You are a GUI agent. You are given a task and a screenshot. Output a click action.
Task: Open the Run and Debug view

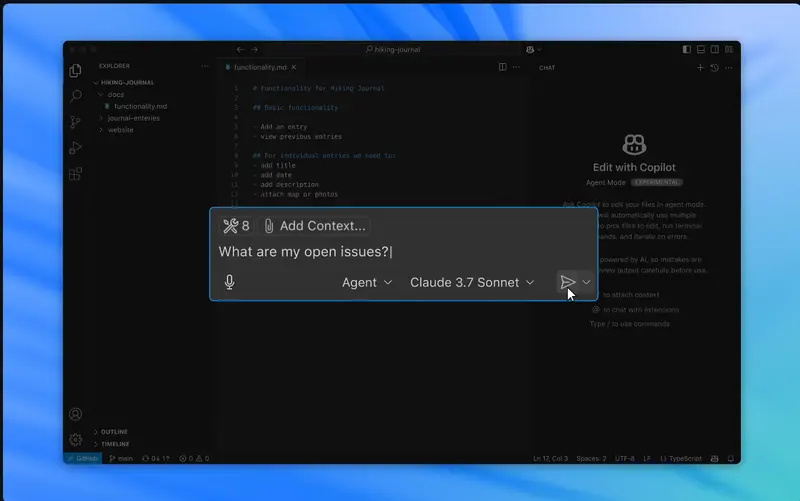pyautogui.click(x=76, y=148)
